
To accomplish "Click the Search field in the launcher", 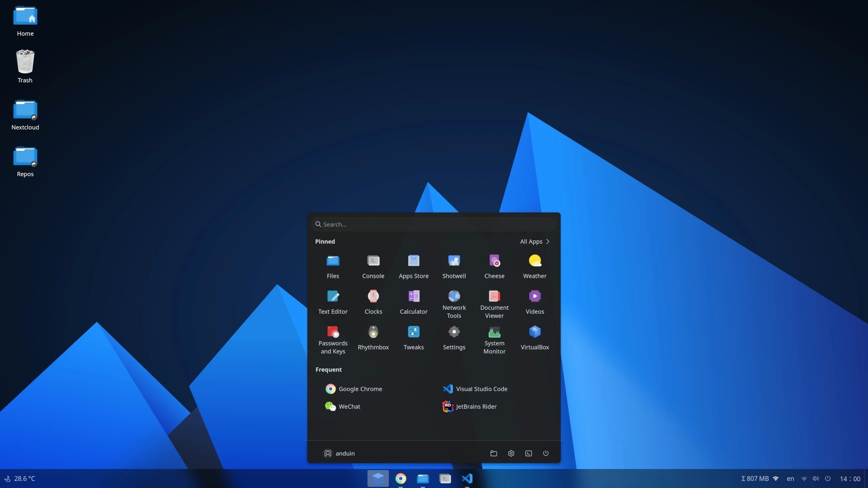I will 433,224.
